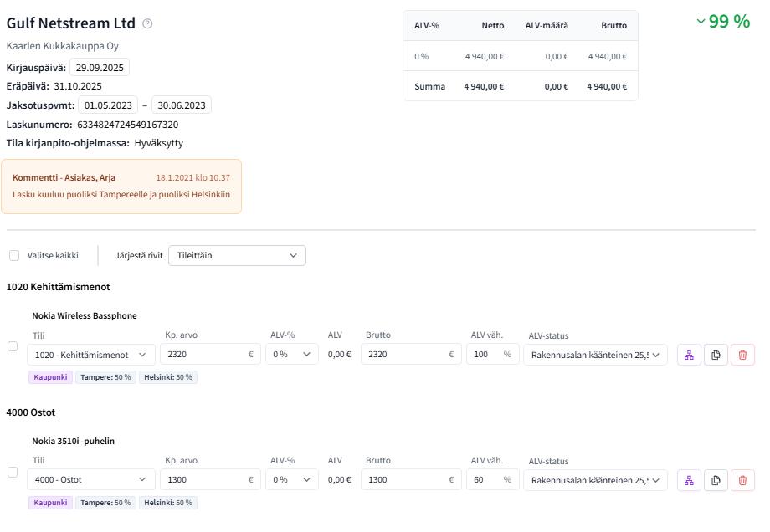Viewport: 770px width, 532px height.
Task: Remove the Nokia 3510i -puhelin row
Action: (742, 480)
